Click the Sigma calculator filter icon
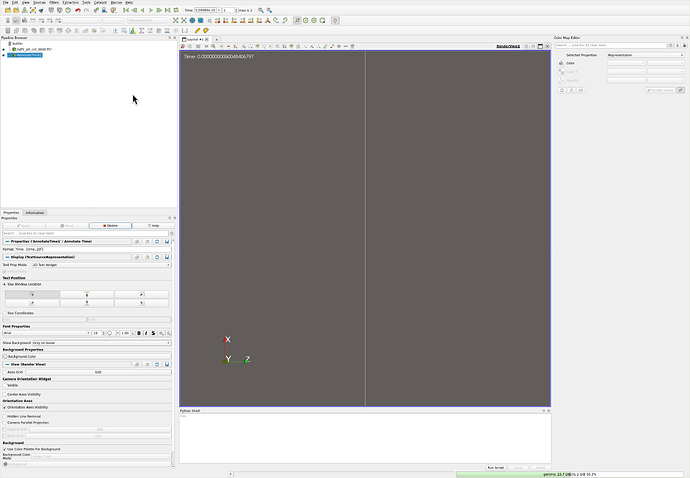690x478 pixels. (141, 30)
